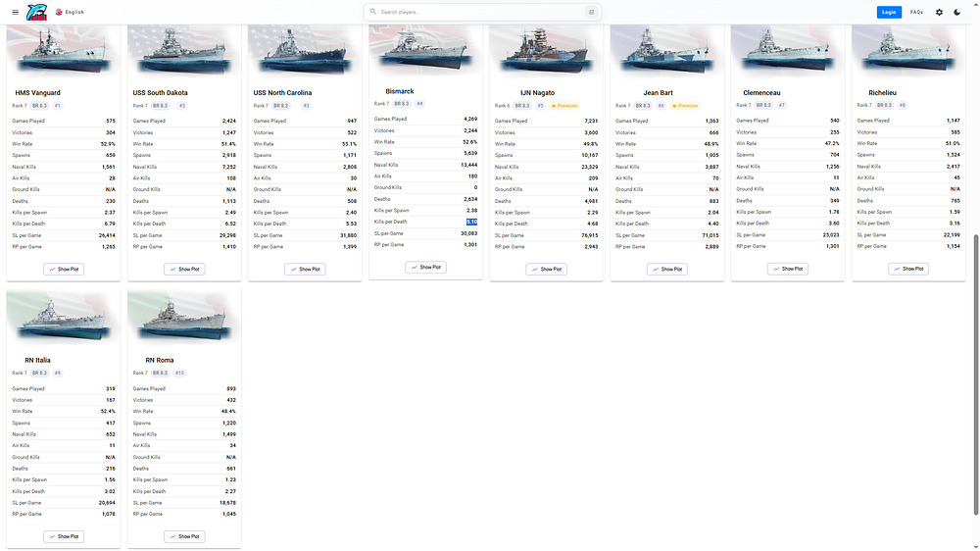Click the Bismarck card title
Image resolution: width=980 pixels, height=551 pixels.
(x=400, y=91)
